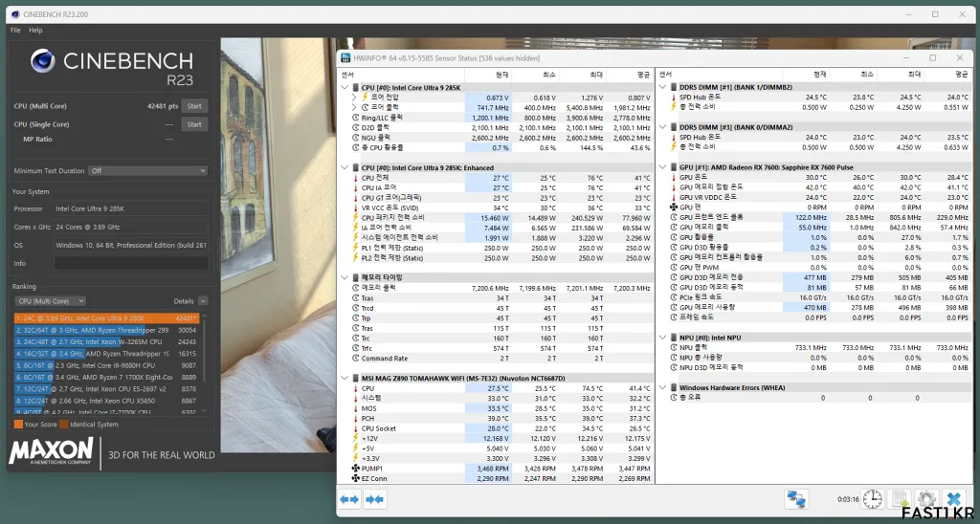Open the remote network monitoring icon in HWiNFO

[796, 499]
